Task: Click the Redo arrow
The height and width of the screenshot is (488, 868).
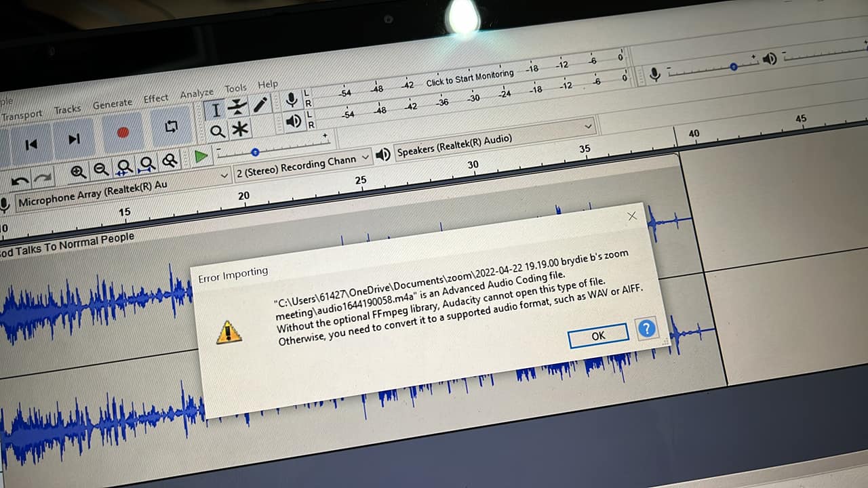Action: [43, 178]
